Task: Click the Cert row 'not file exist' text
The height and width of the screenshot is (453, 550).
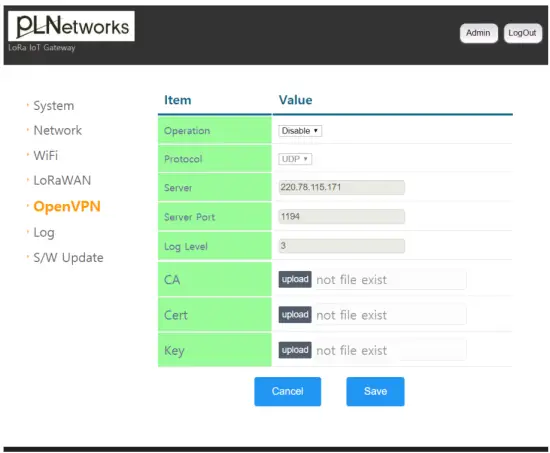Action: point(351,315)
